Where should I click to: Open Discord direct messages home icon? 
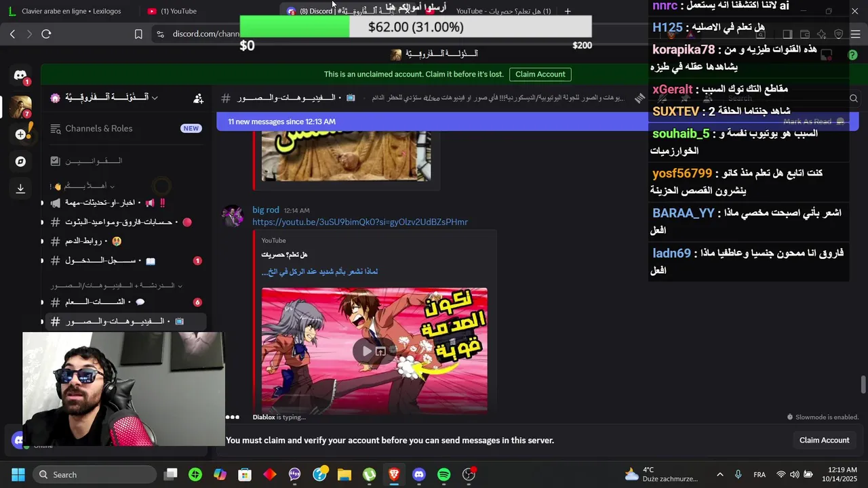[20, 75]
